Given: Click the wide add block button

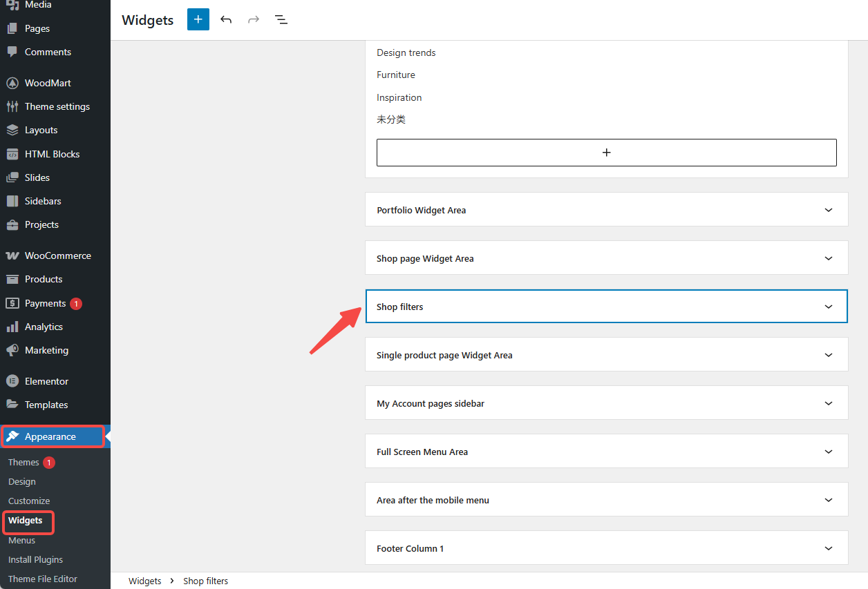Looking at the screenshot, I should coord(606,153).
